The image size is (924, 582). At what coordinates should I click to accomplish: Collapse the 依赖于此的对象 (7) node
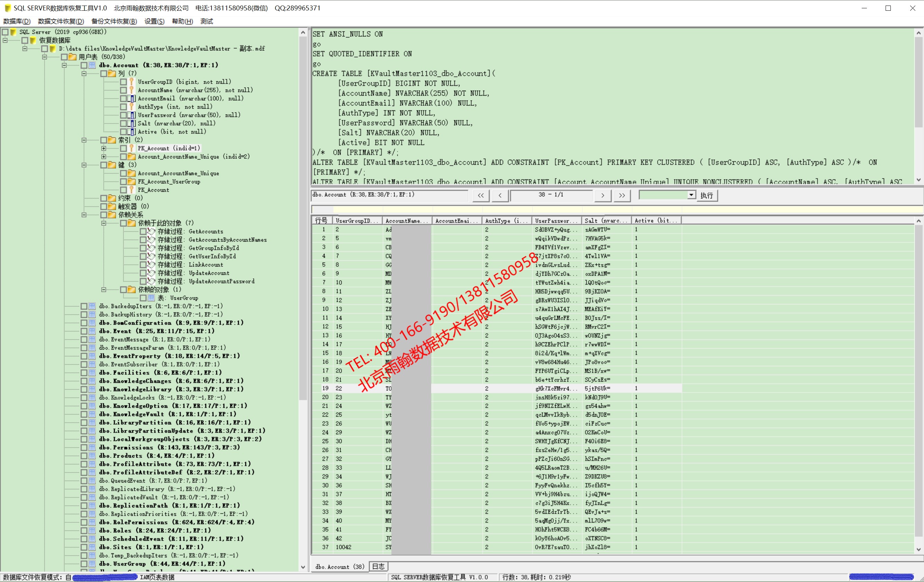pyautogui.click(x=103, y=223)
